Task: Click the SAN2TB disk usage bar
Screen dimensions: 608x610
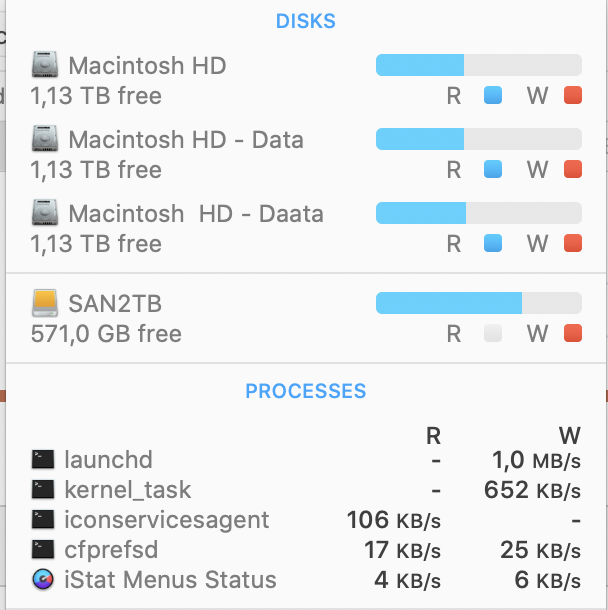Action: 479,303
